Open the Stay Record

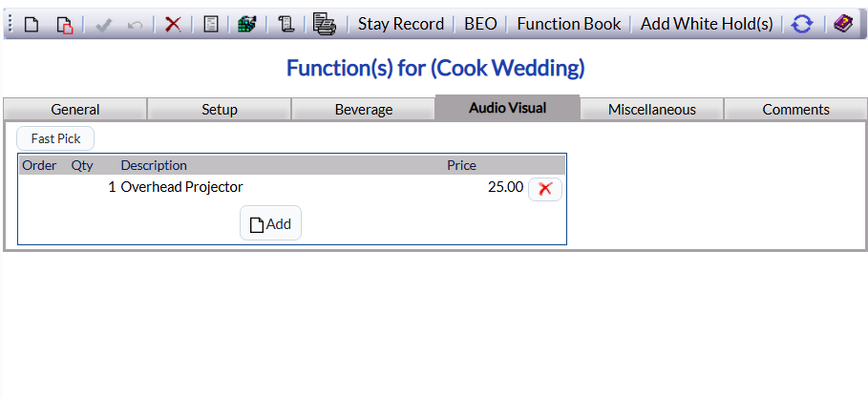[401, 25]
